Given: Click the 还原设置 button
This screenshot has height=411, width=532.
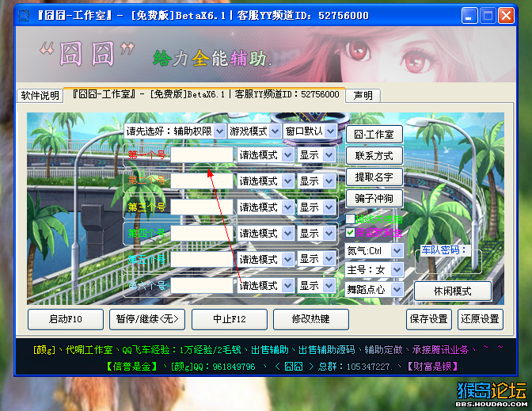Looking at the screenshot, I should pos(480,319).
